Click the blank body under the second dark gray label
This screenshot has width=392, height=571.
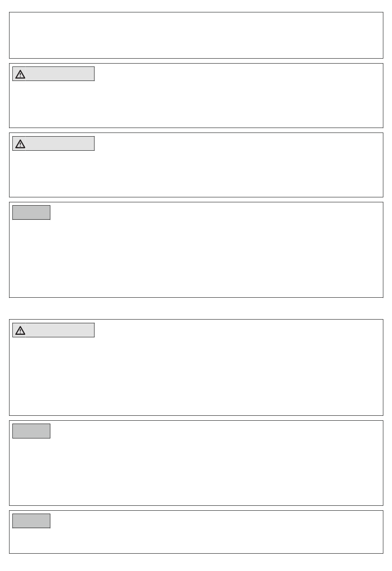point(196,471)
